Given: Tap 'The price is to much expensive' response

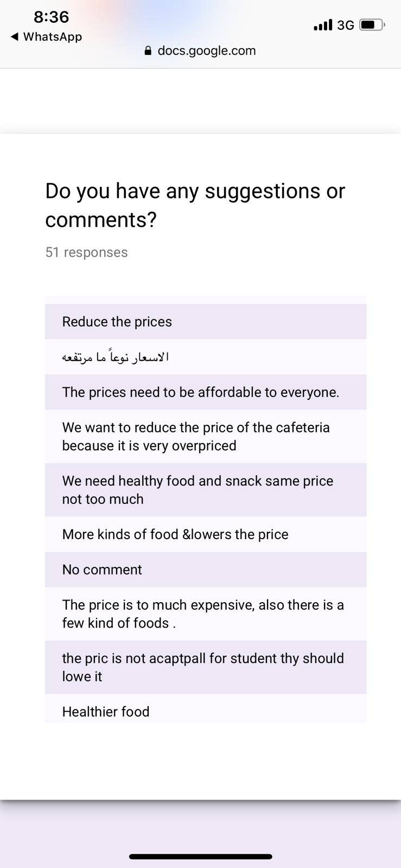Looking at the screenshot, I should [206, 614].
